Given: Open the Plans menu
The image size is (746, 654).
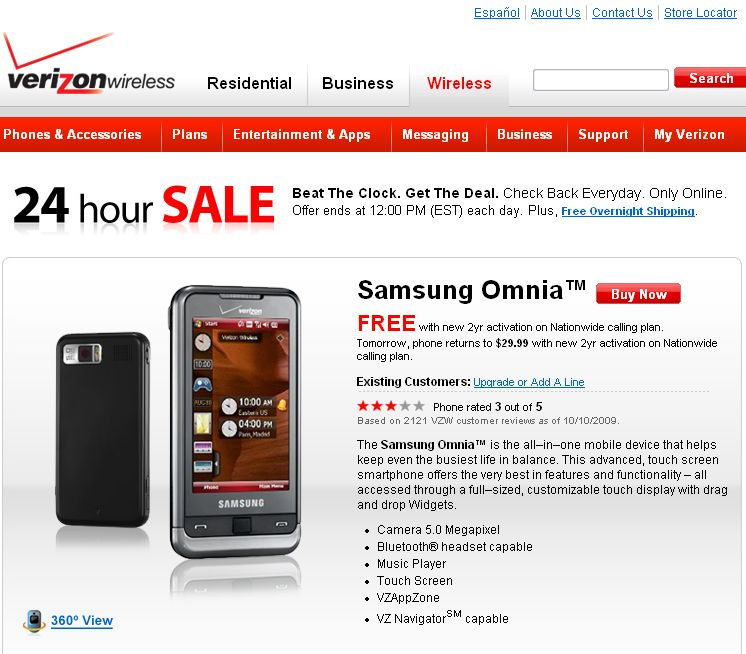Looking at the screenshot, I should [190, 135].
